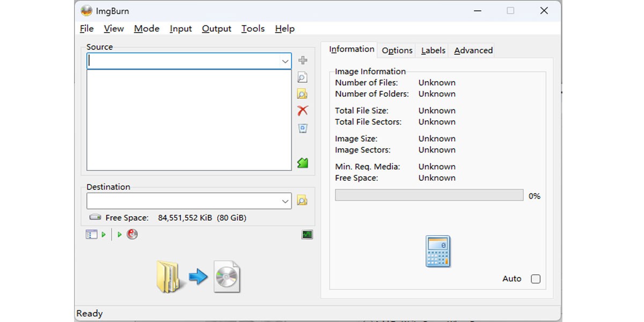Screen dimensions: 644x322
Task: Click the calculator icon to calculate image size
Action: pos(438,251)
